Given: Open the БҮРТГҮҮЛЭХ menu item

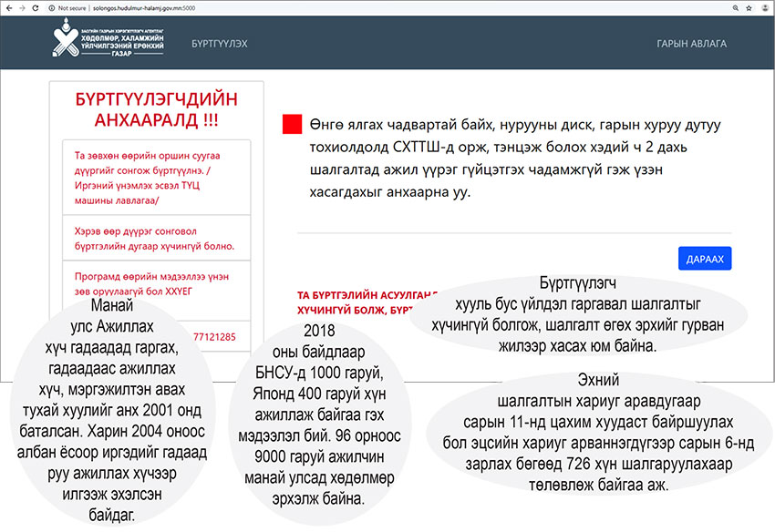Looking at the screenshot, I should click(x=220, y=44).
